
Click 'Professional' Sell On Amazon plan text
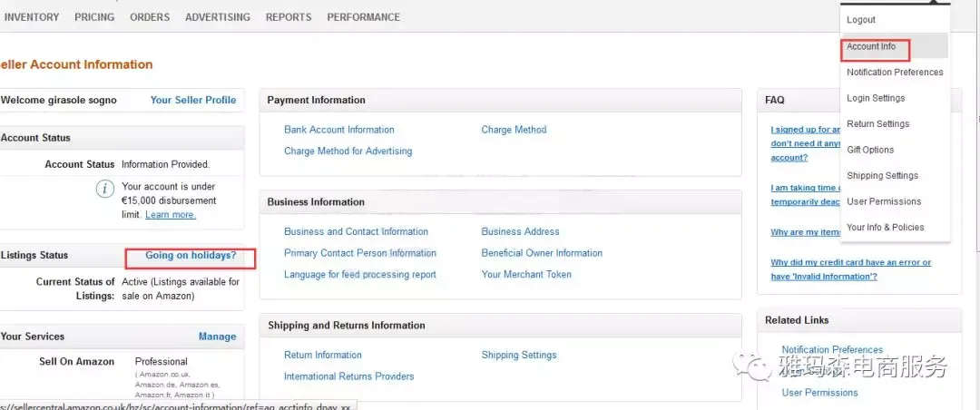point(162,362)
